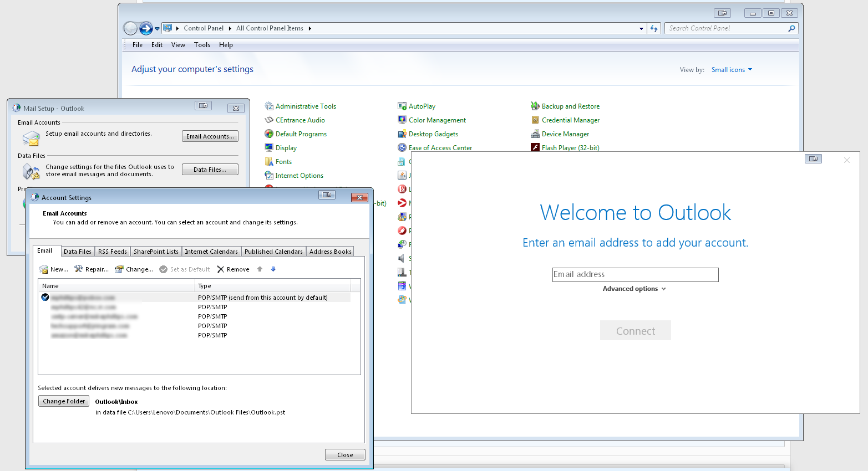The height and width of the screenshot is (471, 868).
Task: Click Backup and Restore icon
Action: coord(535,106)
